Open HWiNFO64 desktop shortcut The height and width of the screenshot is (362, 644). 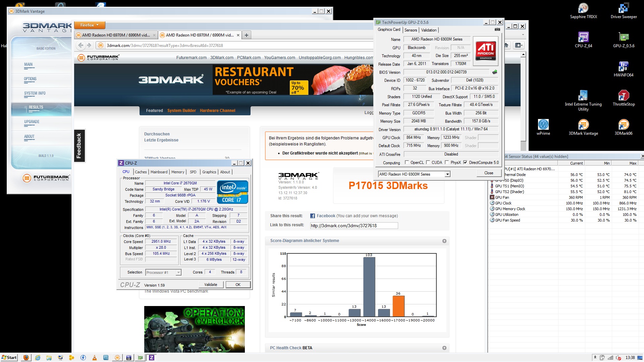624,69
